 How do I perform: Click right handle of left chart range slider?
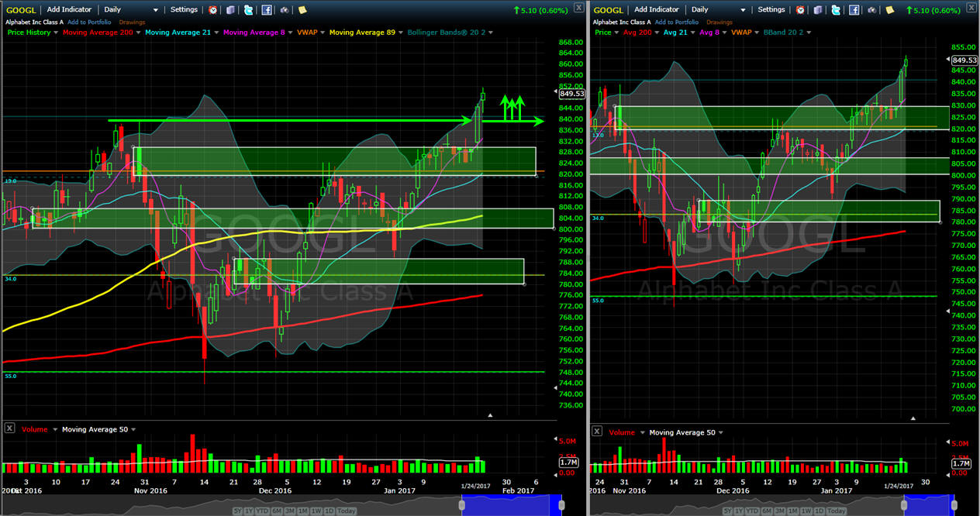pyautogui.click(x=561, y=505)
